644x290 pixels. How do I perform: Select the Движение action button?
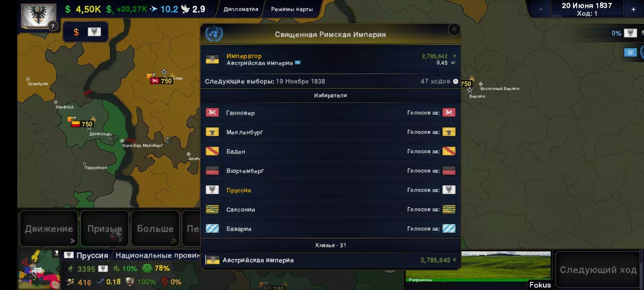[x=49, y=228]
